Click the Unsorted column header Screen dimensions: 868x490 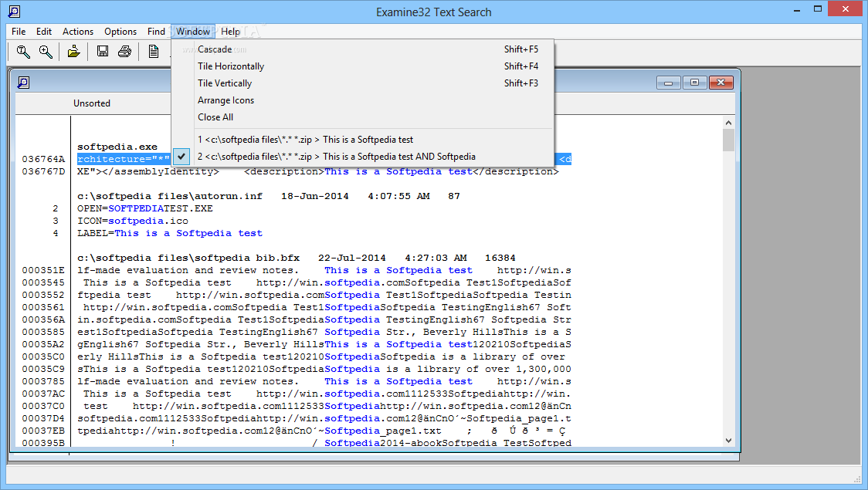(92, 103)
